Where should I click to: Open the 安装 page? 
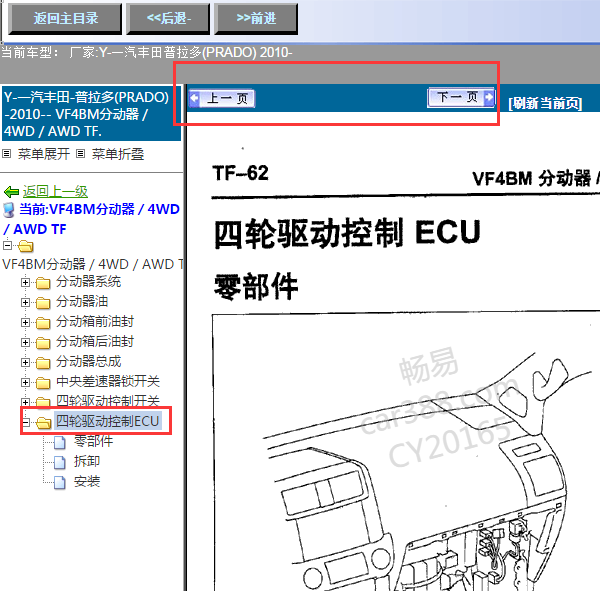(x=87, y=481)
